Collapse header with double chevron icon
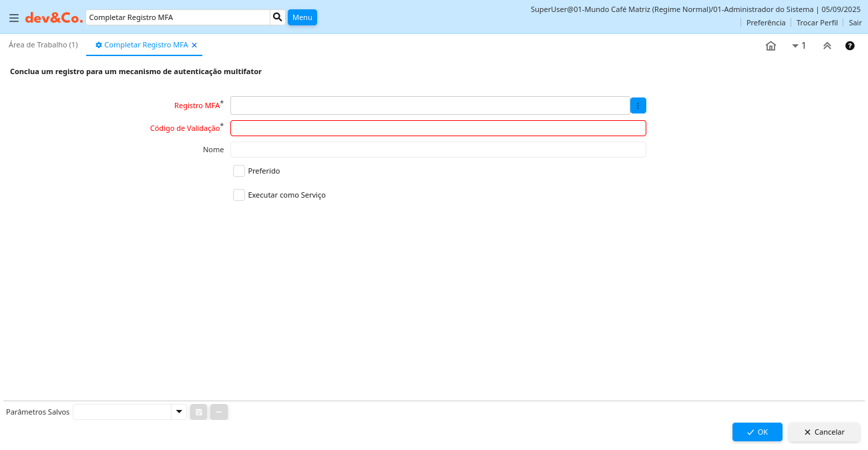Screen dimensions: 868x450 (827, 46)
